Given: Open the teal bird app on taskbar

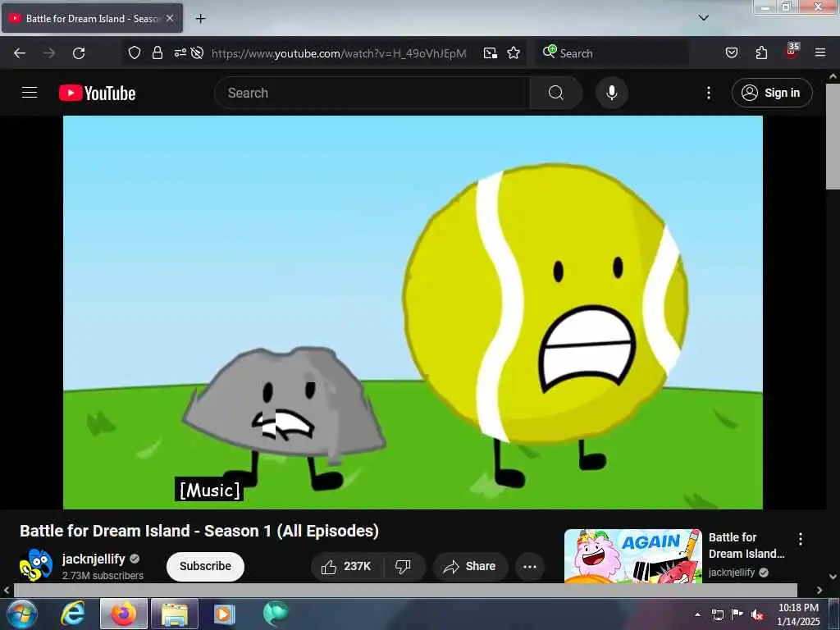Looking at the screenshot, I should tap(276, 614).
